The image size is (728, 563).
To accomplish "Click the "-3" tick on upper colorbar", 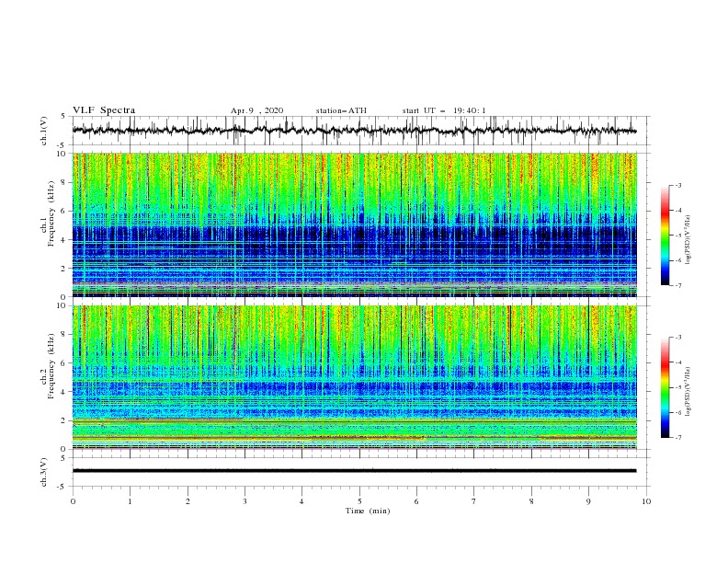I will (678, 185).
